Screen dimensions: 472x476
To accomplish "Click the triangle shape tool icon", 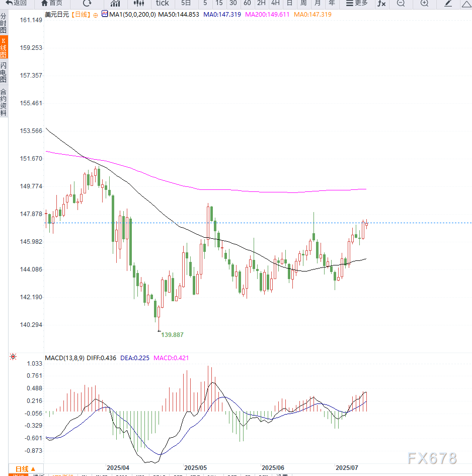I will (x=466, y=4).
